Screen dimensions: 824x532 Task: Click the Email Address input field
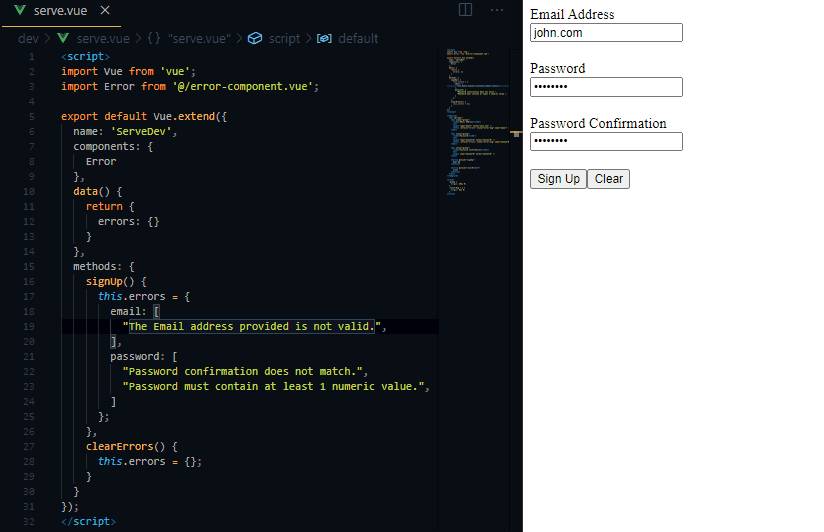[x=606, y=33]
